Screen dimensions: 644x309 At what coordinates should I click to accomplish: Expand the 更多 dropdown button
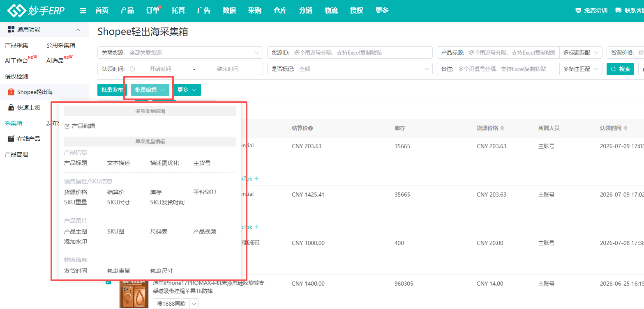pos(187,90)
